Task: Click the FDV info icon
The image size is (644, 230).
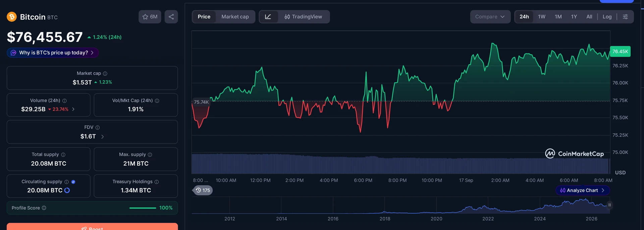Action: pyautogui.click(x=98, y=128)
